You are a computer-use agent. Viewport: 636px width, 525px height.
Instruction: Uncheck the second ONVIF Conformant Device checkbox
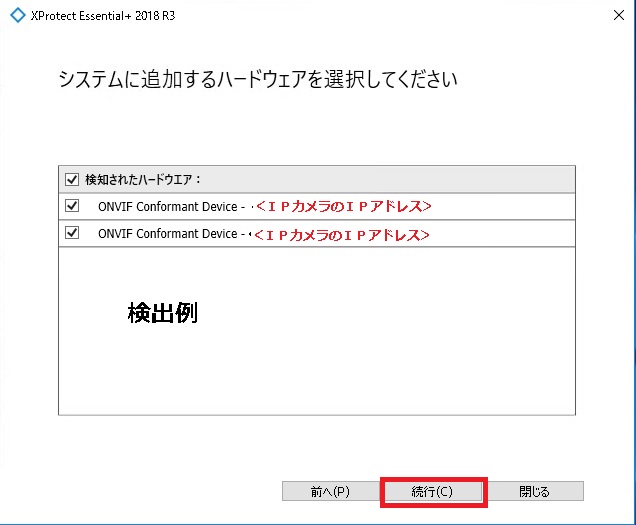point(72,233)
